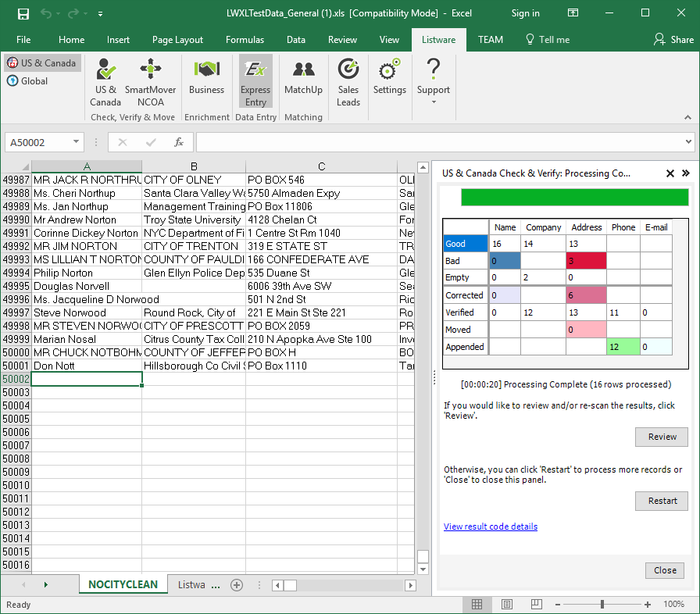Save the workbook with the Save icon

coord(23,13)
